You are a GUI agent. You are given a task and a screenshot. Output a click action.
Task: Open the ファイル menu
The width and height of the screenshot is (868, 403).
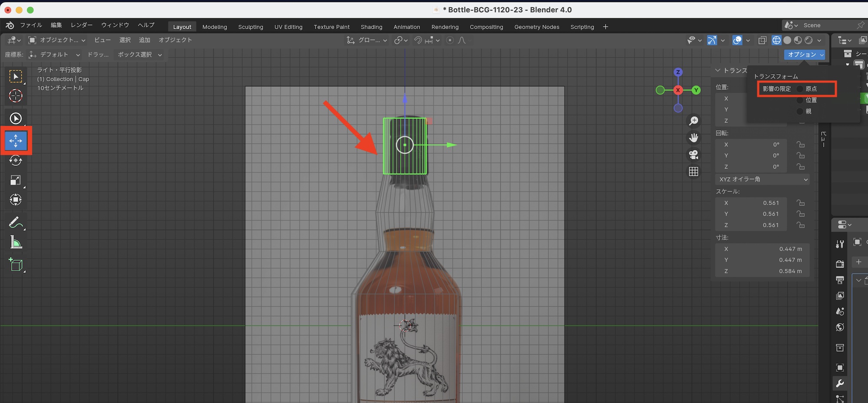coord(31,25)
